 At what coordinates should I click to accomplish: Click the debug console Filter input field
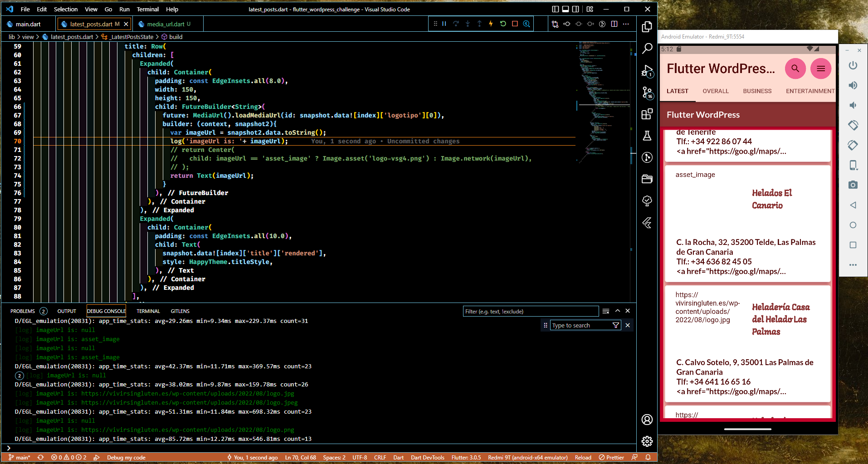pyautogui.click(x=530, y=312)
